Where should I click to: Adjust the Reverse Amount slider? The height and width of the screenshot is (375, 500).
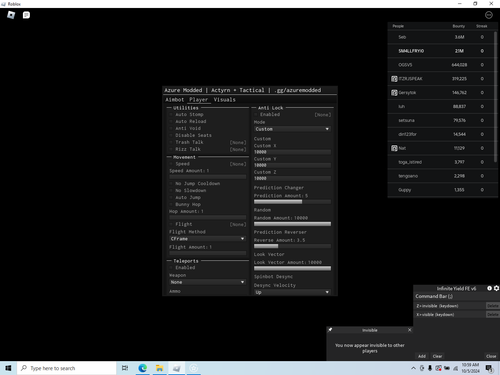coord(292,246)
